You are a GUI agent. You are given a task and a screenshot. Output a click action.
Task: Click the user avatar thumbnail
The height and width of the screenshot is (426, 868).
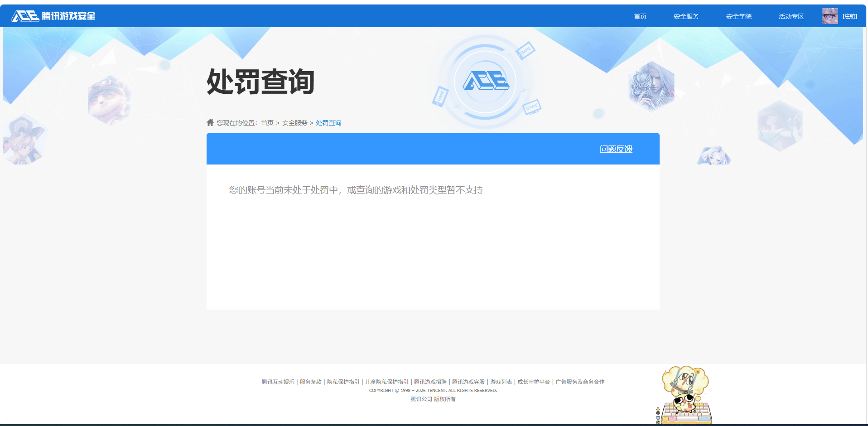pos(830,16)
